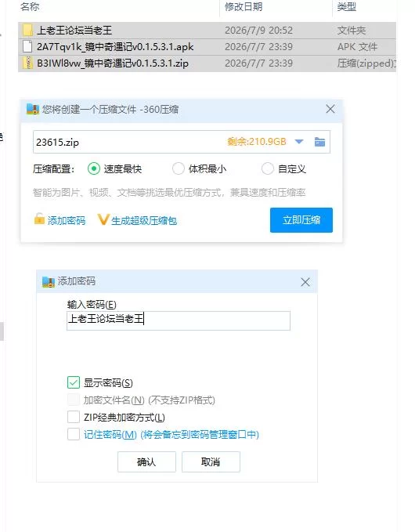Click 生成超级压缩包 link
This screenshot has height=532, width=415.
click(x=144, y=220)
